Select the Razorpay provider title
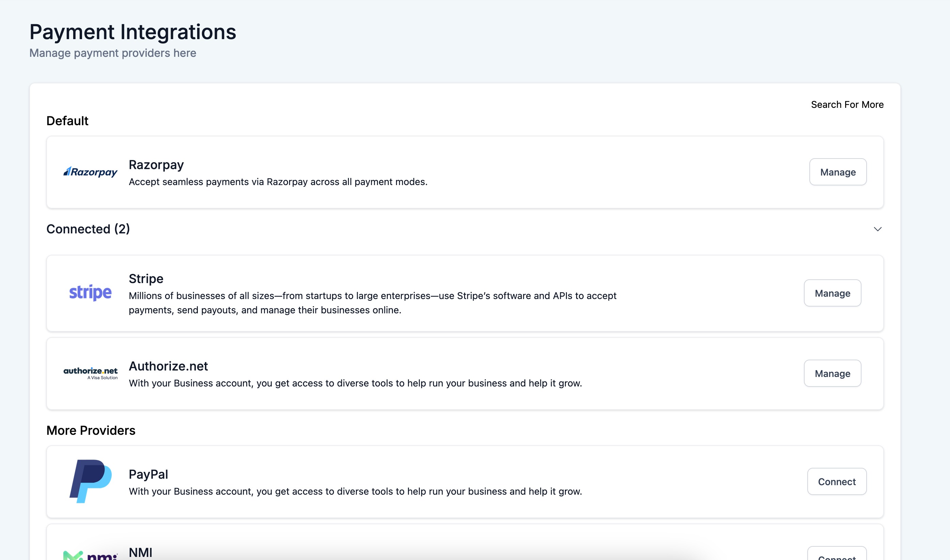This screenshot has height=560, width=950. pyautogui.click(x=156, y=165)
